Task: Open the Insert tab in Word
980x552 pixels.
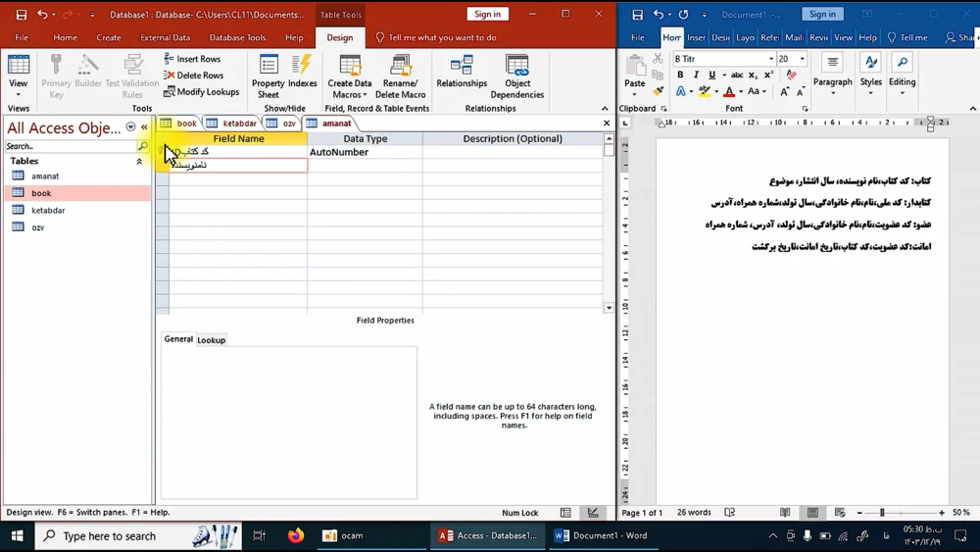Action: (696, 37)
